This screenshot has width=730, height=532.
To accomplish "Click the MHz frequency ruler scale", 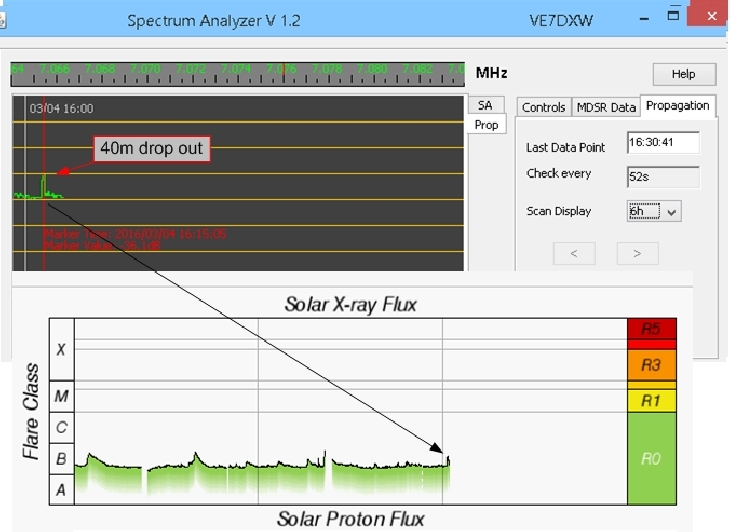I will tap(238, 71).
